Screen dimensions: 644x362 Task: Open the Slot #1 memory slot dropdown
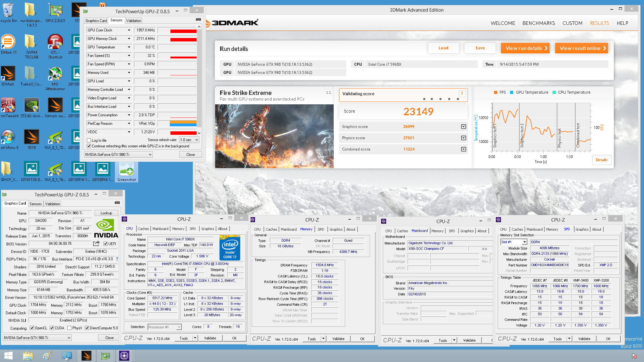click(x=514, y=242)
